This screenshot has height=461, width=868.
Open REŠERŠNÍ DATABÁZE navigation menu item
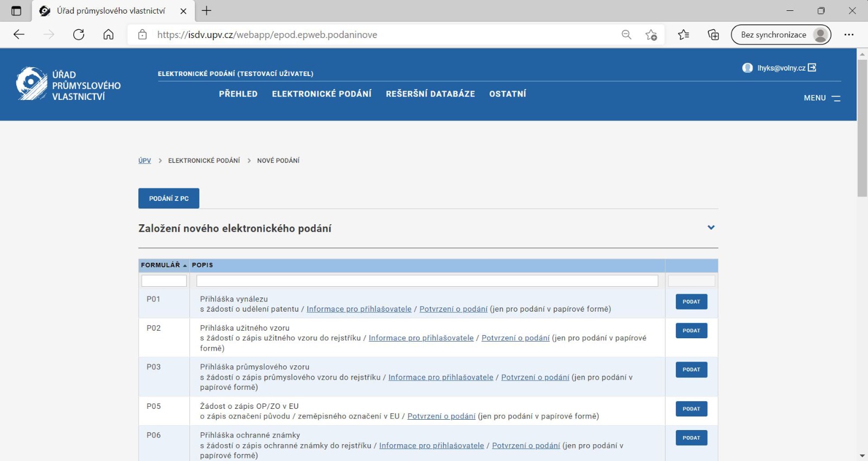(430, 94)
